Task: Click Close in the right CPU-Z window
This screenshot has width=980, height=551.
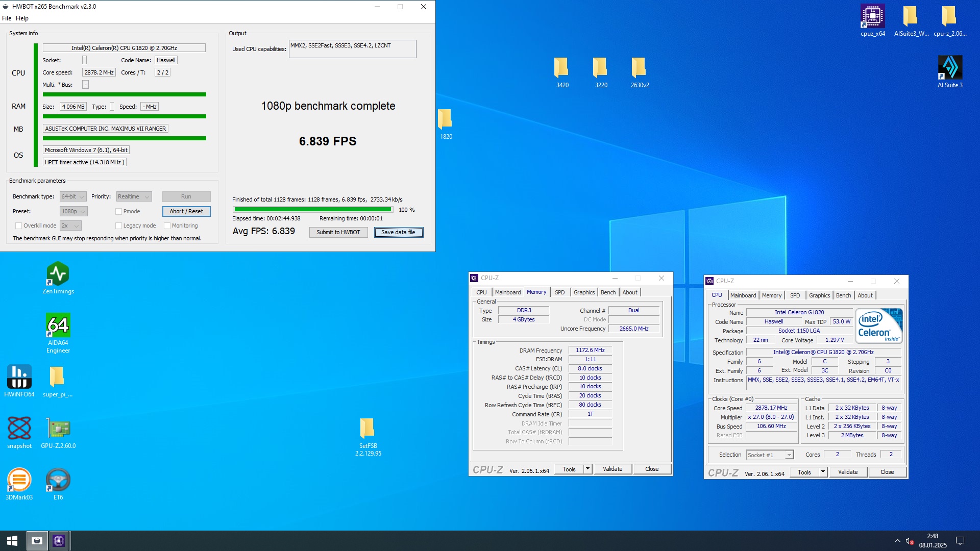Action: point(887,472)
